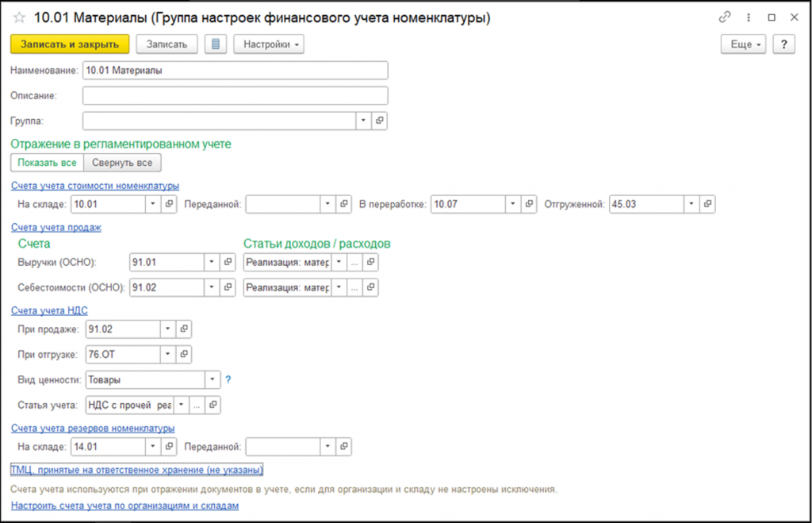812x523 pixels.
Task: Open the Себестоимости 91.02 account card icon
Action: [228, 286]
